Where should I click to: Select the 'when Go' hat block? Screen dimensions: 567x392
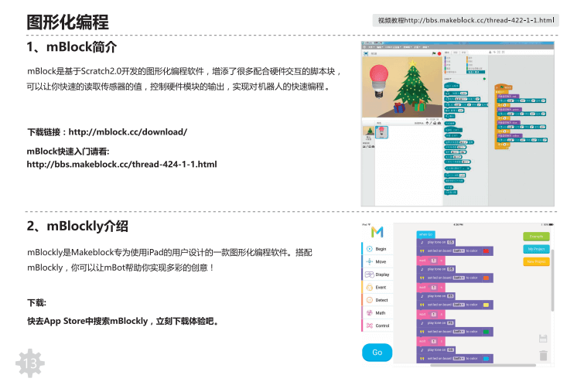click(x=425, y=234)
